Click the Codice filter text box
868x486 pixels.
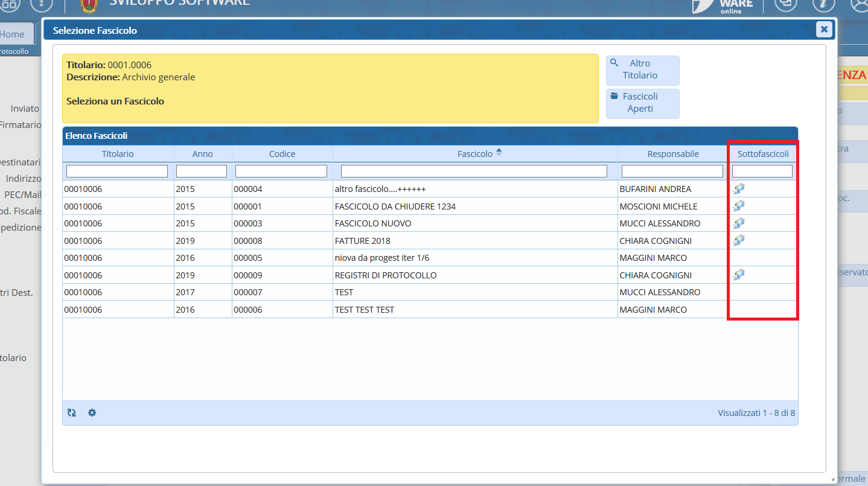click(281, 171)
